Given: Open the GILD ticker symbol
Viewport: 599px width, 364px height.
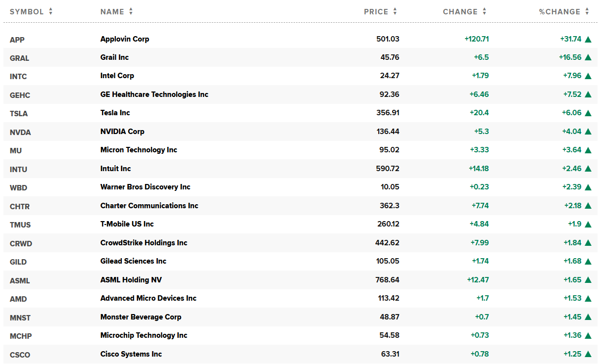Looking at the screenshot, I should click(18, 262).
